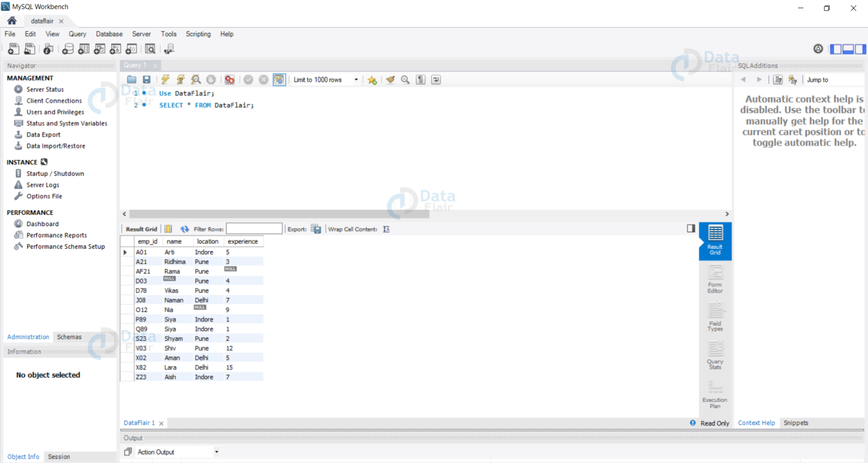
Task: Save query as snippet star icon
Action: click(x=372, y=80)
